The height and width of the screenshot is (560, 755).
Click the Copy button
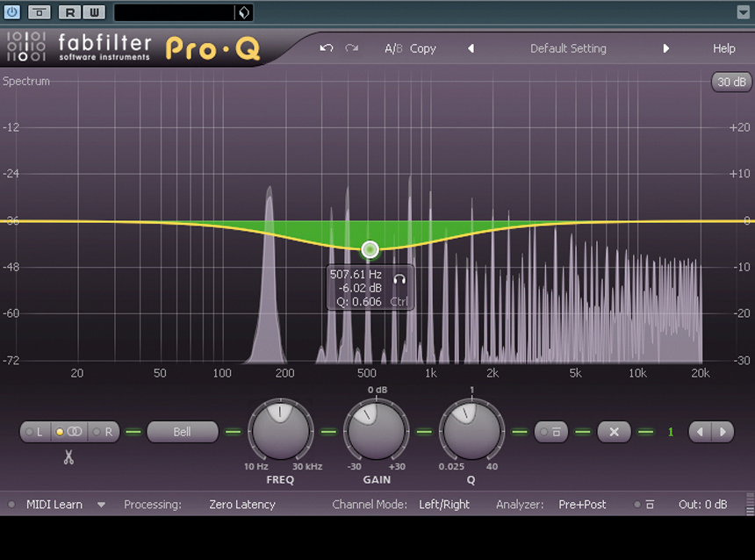pos(423,48)
